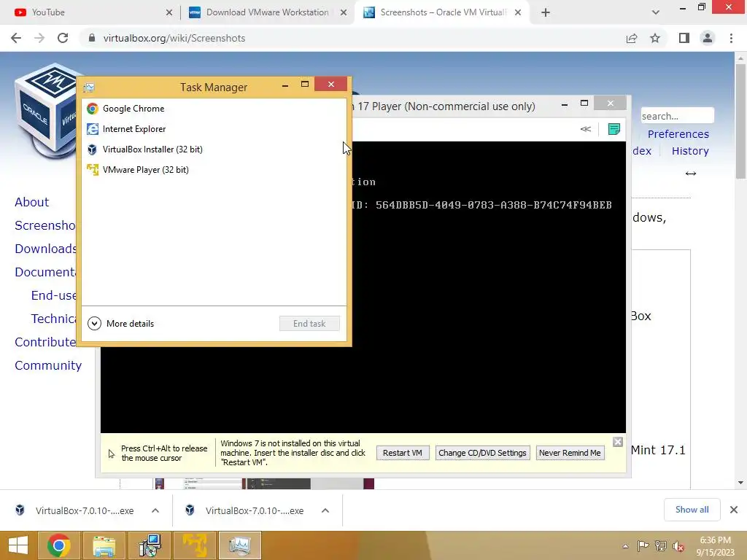Open Preferences link on VirtualBox site
The height and width of the screenshot is (560, 747).
coord(678,134)
